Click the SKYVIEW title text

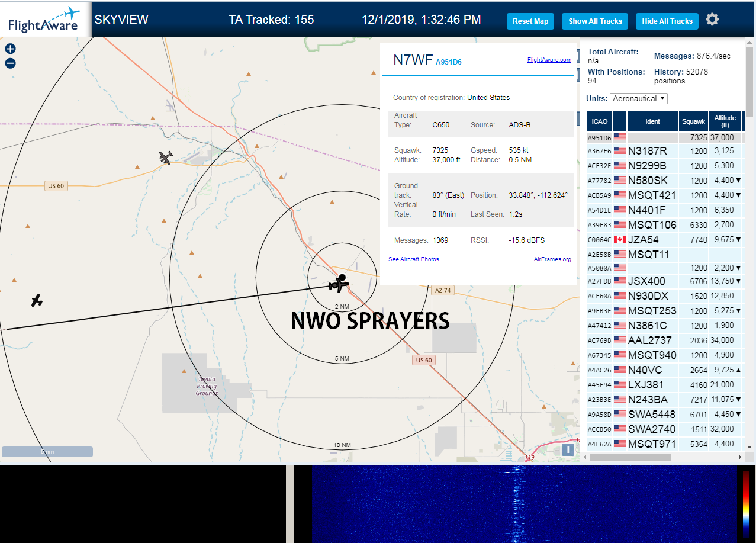[x=121, y=20]
